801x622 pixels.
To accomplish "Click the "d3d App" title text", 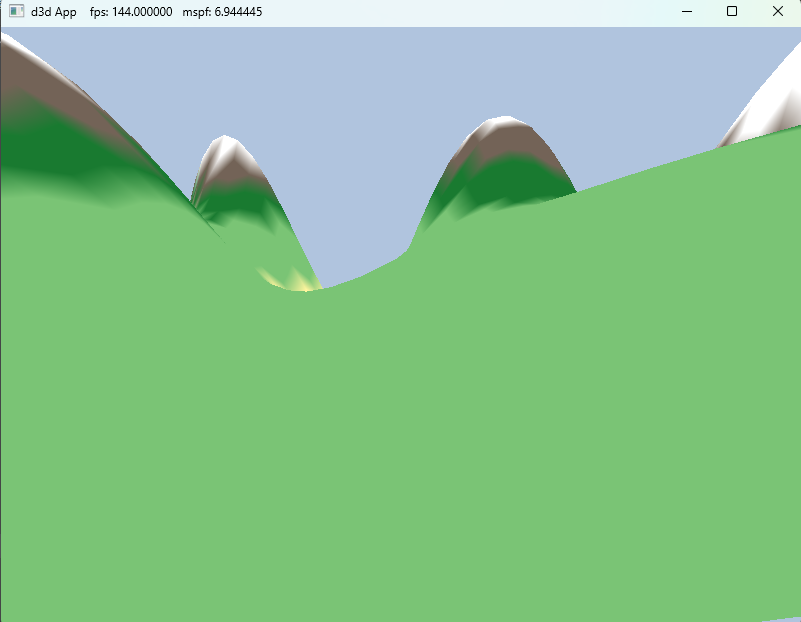I will pos(54,12).
